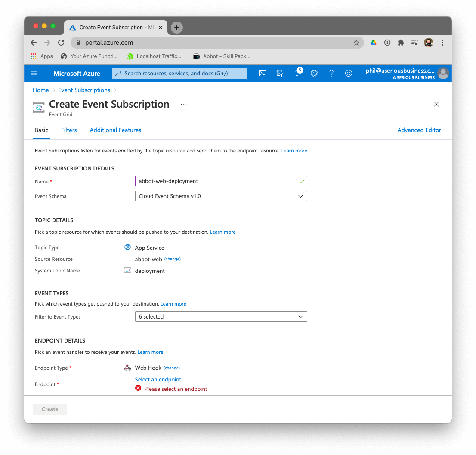
Task: Open the more options ellipsis by the title
Action: click(x=183, y=104)
